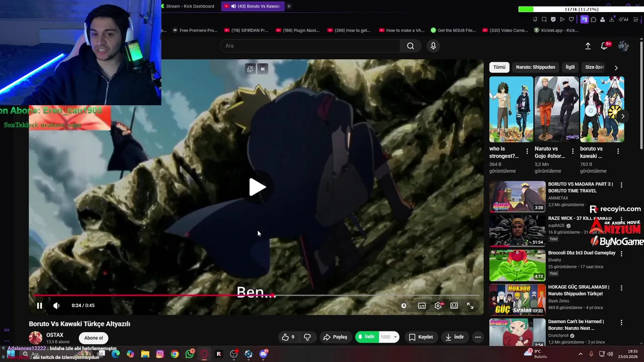Viewport: 644px width, 362px height.
Task: Open options for 'Naruto vs Gojo' short
Action: pos(573,151)
